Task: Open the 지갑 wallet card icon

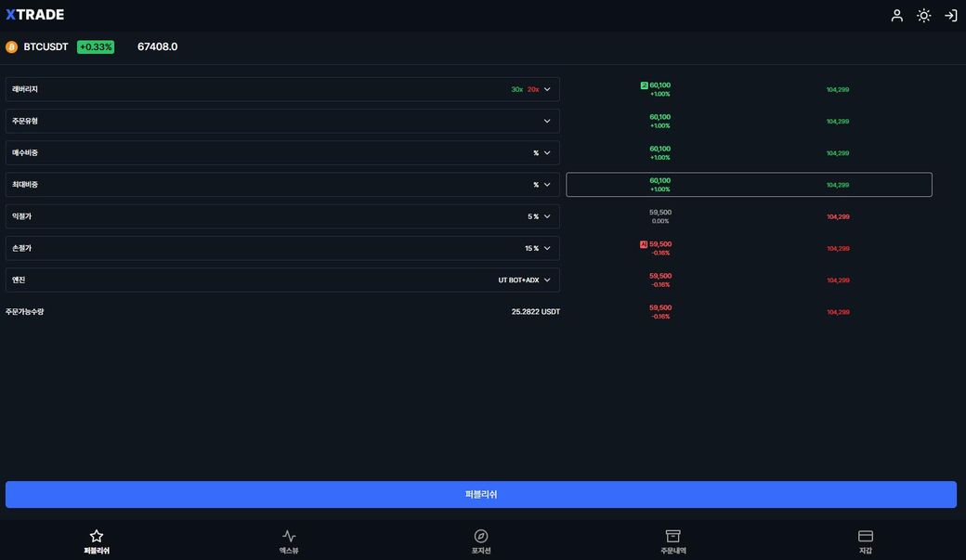Action: pyautogui.click(x=866, y=536)
